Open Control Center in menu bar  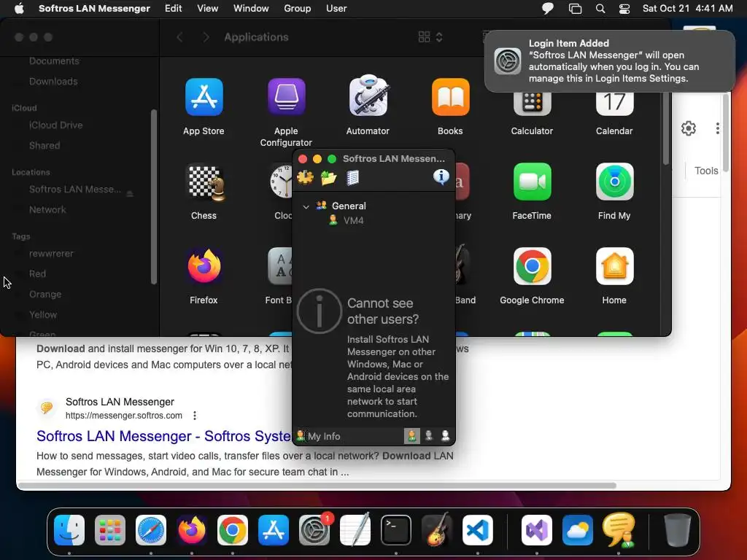click(x=624, y=9)
